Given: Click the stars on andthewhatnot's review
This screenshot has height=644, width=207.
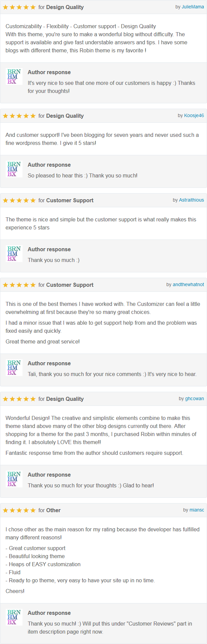Looking at the screenshot, I should [x=19, y=285].
